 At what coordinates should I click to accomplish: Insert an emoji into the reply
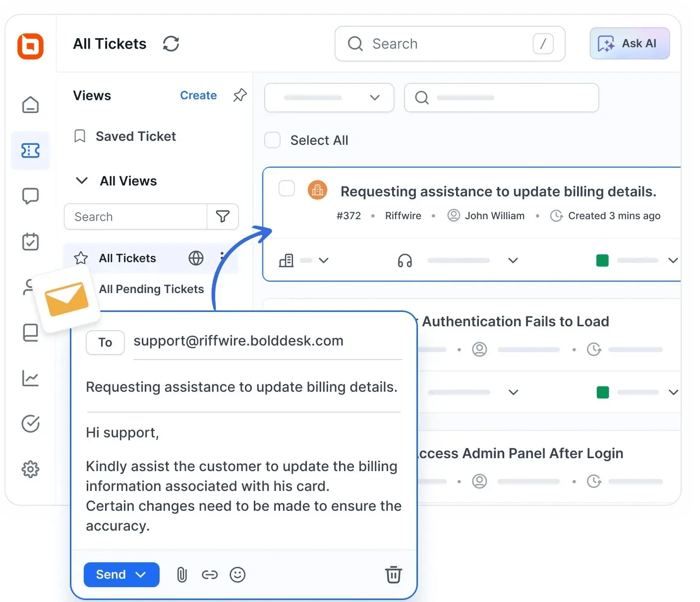237,574
